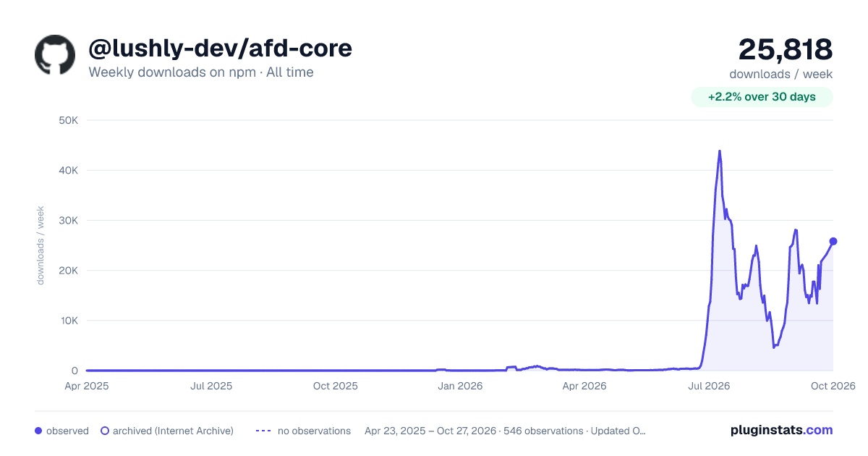Open the pluginstats.com link
868x456 pixels.
tap(782, 430)
